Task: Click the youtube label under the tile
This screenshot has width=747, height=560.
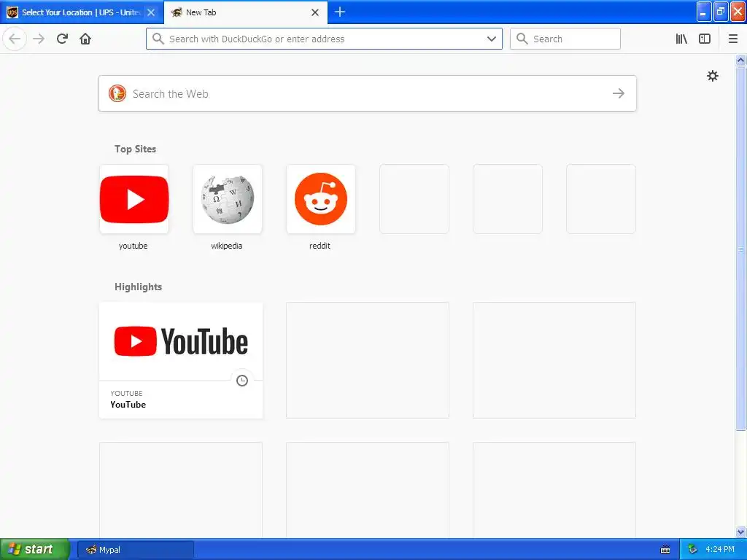Action: (133, 246)
